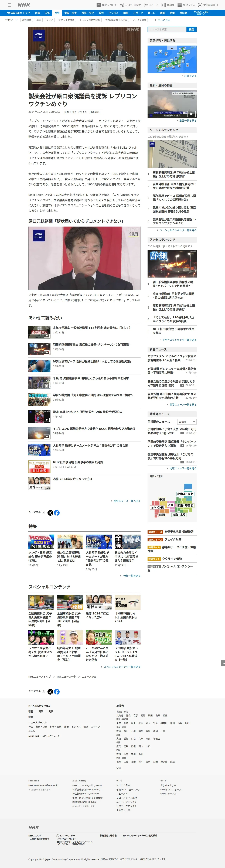This screenshot has width=225, height=868.
Task: Focus the ニュースを検索 search field
Action: tap(167, 29)
